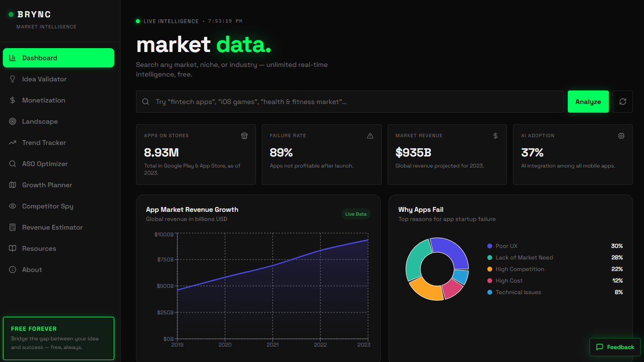
Task: Click the ASO Optimizer magnifier icon
Action: click(x=12, y=164)
